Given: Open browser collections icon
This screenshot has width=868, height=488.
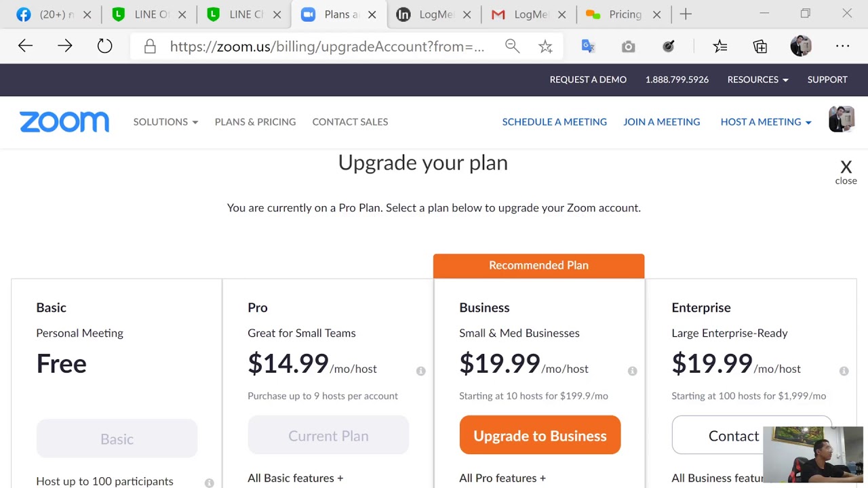Looking at the screenshot, I should pos(760,46).
